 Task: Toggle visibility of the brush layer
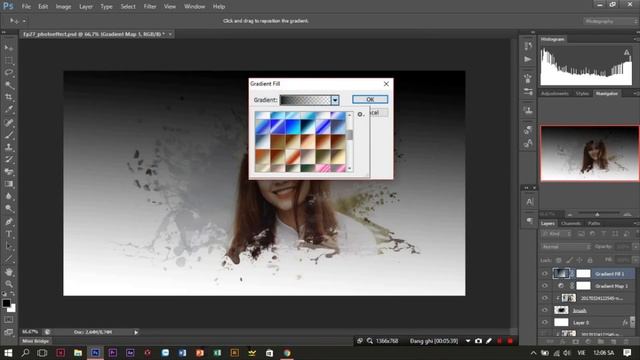coord(544,311)
